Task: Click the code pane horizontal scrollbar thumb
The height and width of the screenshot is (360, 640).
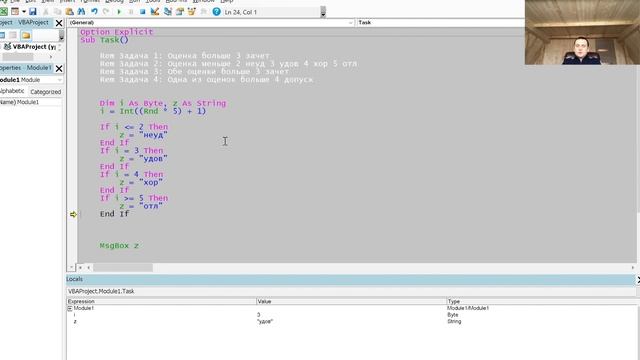Action: pos(123,268)
